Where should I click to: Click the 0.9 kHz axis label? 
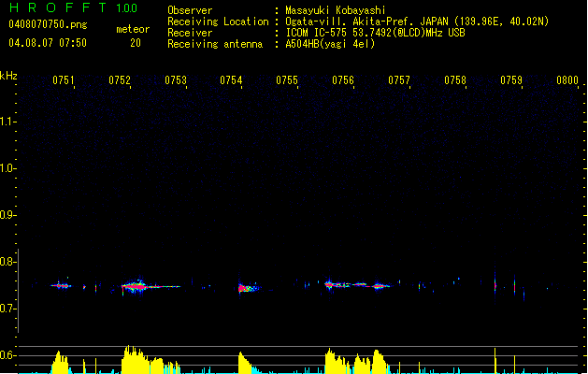pyautogui.click(x=7, y=215)
